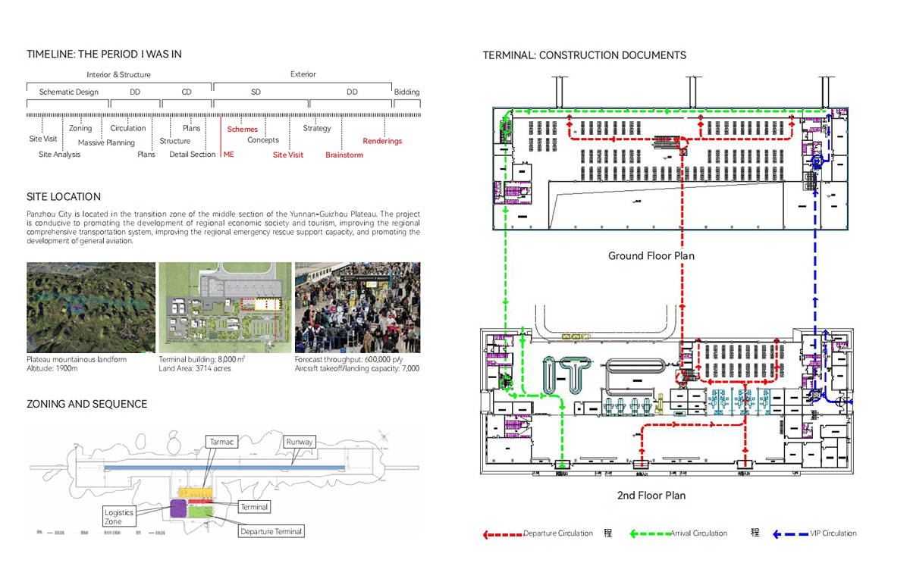The image size is (910, 588).
Task: Click the red Departure Circulation legend arrow
Action: [503, 533]
